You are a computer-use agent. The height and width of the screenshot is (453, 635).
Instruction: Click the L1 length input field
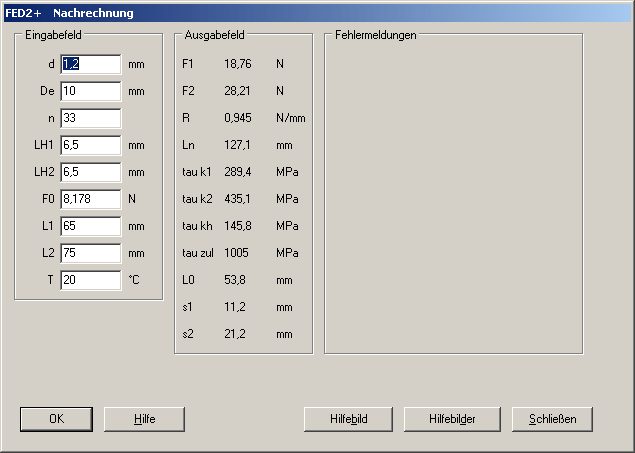tap(90, 226)
